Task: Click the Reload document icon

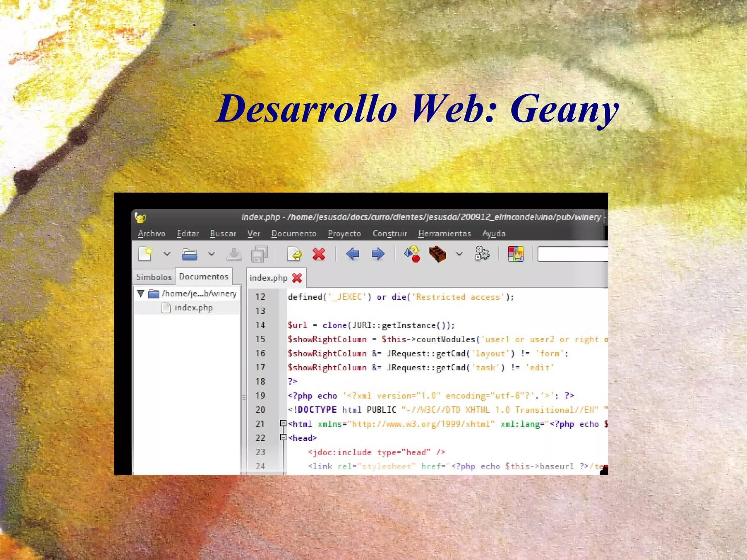Action: [294, 254]
